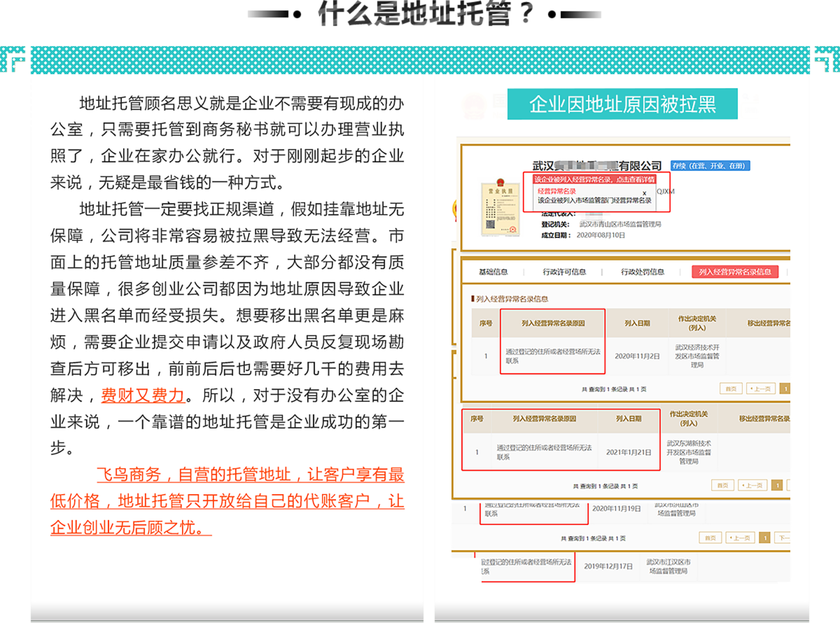Close the 经营异常名录 popup with x
840x623 pixels.
tap(644, 192)
